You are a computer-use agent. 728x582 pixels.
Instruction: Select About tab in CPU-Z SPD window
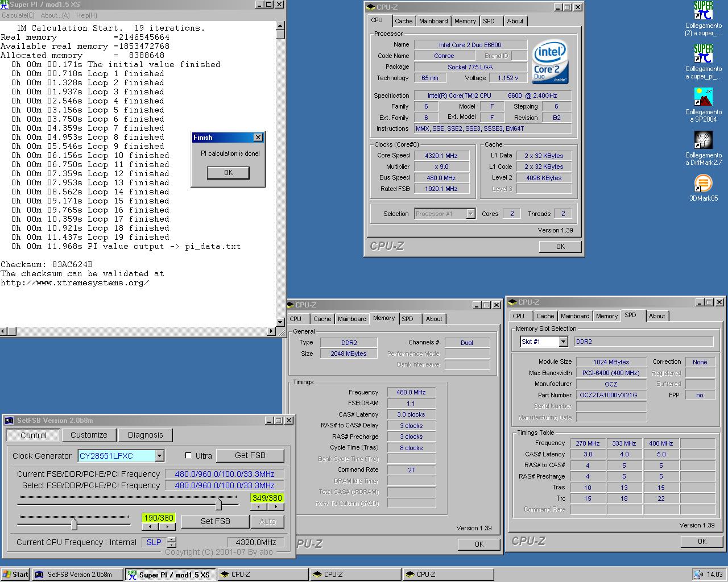(657, 316)
